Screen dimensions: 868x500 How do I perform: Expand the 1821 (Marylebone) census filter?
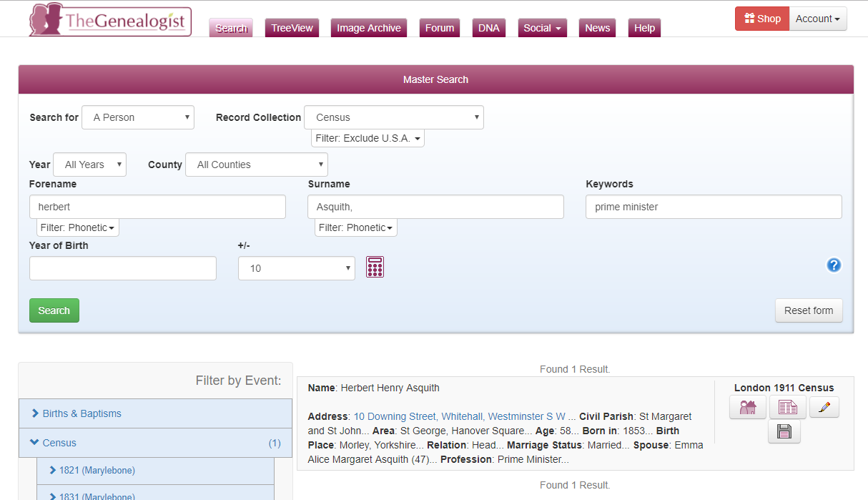[155, 470]
